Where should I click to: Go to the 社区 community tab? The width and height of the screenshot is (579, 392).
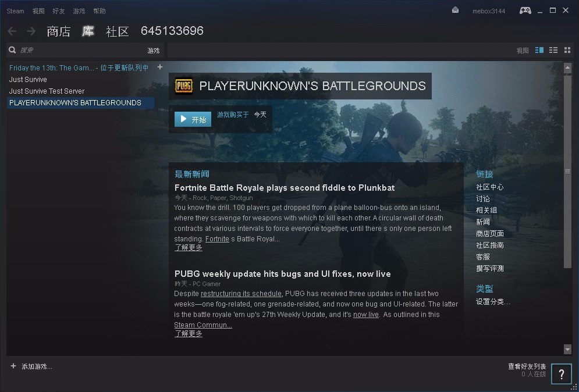(118, 31)
